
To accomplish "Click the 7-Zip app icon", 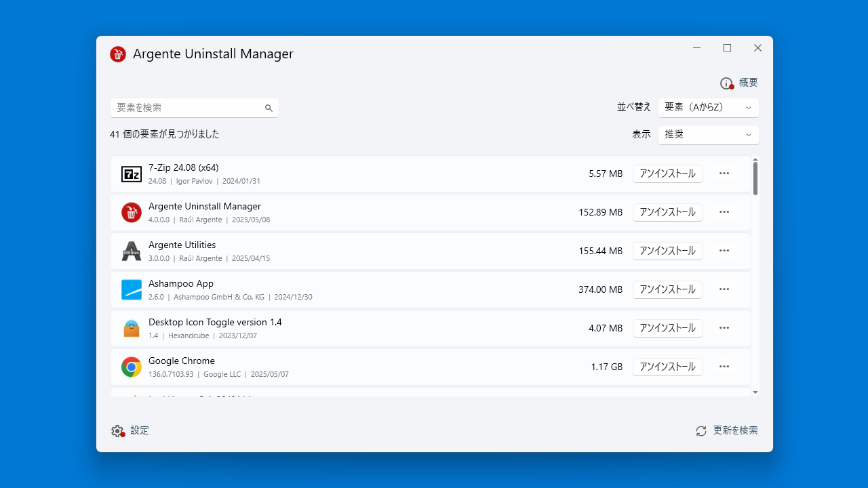I will pyautogui.click(x=132, y=174).
